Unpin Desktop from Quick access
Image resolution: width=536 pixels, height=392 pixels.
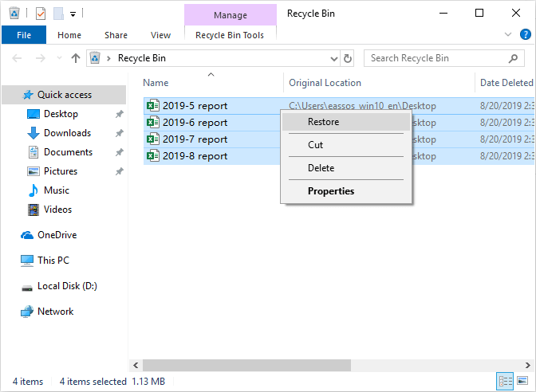coord(119,114)
